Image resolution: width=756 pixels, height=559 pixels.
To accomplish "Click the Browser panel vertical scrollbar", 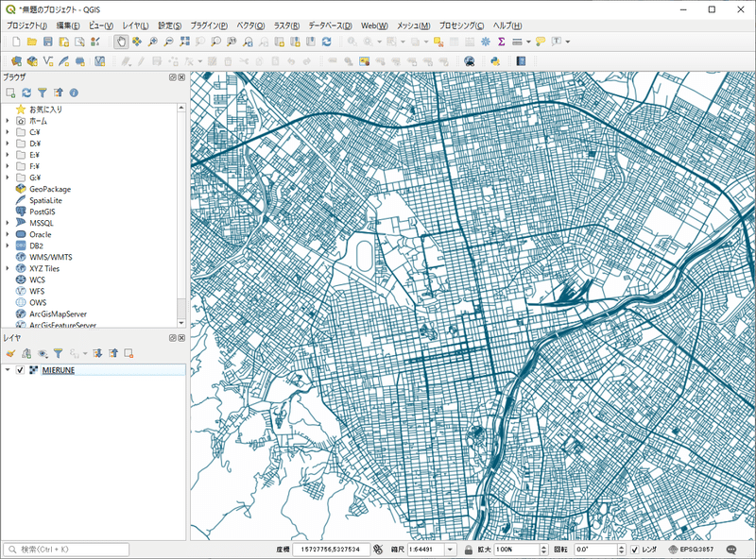I will pyautogui.click(x=181, y=215).
